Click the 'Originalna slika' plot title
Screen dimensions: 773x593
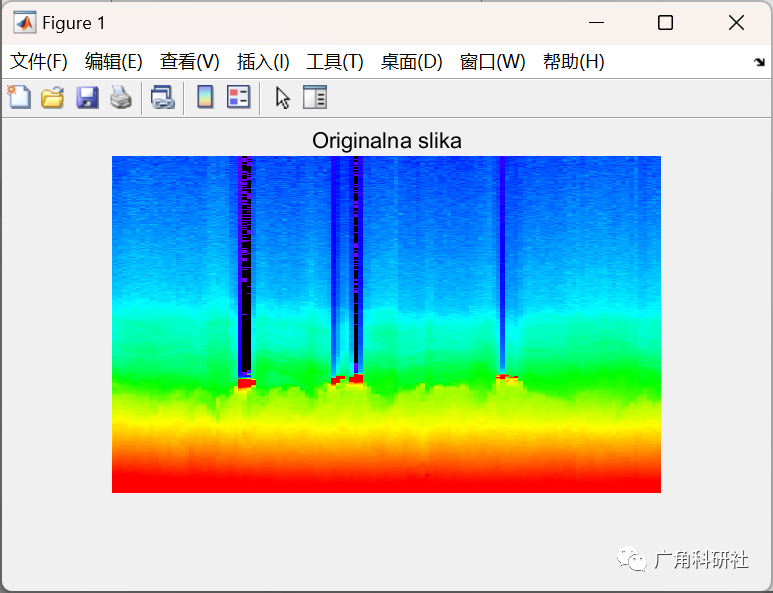point(387,141)
